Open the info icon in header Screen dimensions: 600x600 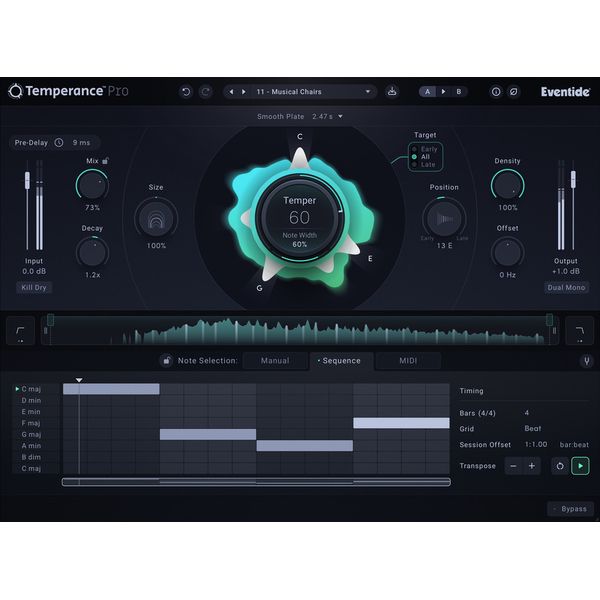coord(495,91)
